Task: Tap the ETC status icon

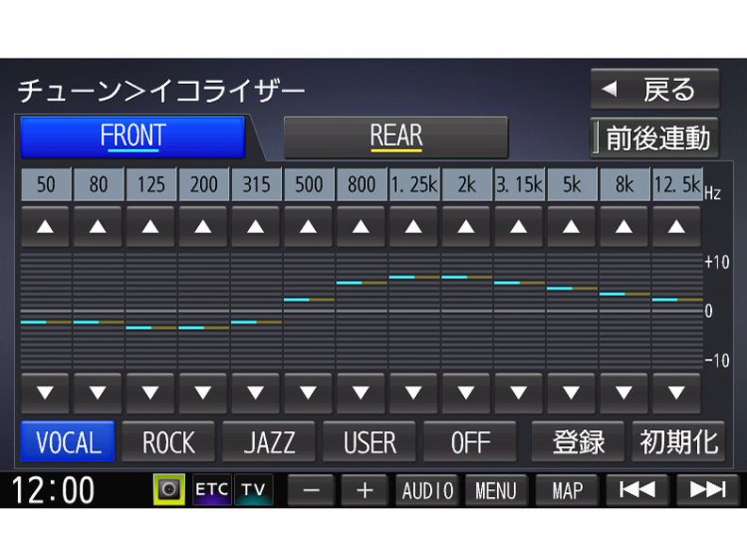Action: 212,490
